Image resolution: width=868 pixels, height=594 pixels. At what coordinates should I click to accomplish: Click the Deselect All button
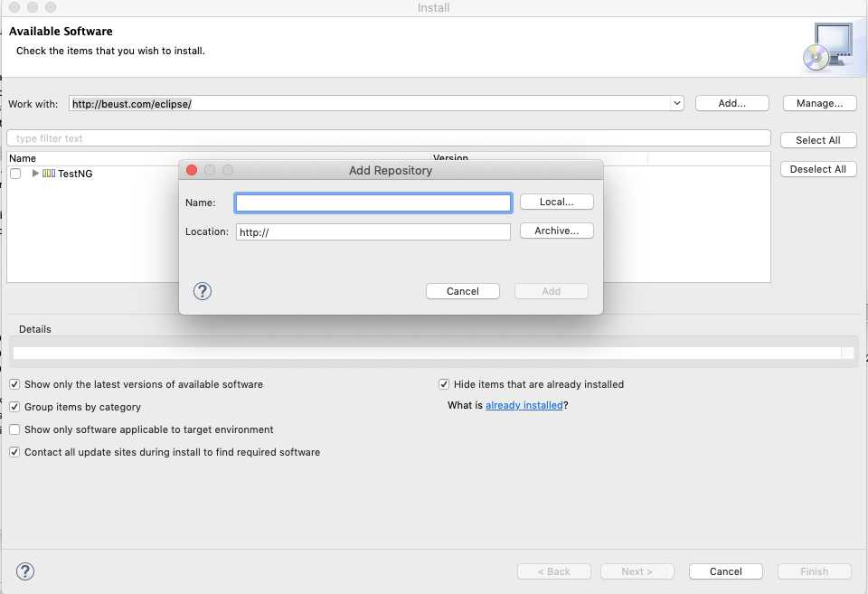[x=818, y=169]
